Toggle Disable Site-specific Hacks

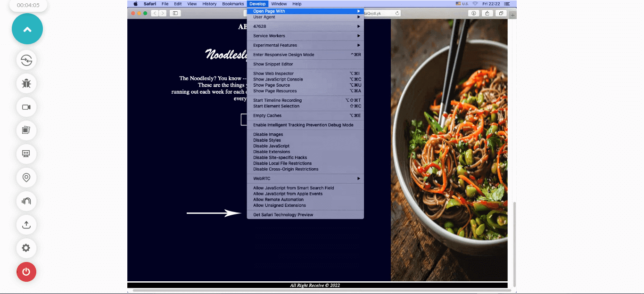(x=305, y=157)
